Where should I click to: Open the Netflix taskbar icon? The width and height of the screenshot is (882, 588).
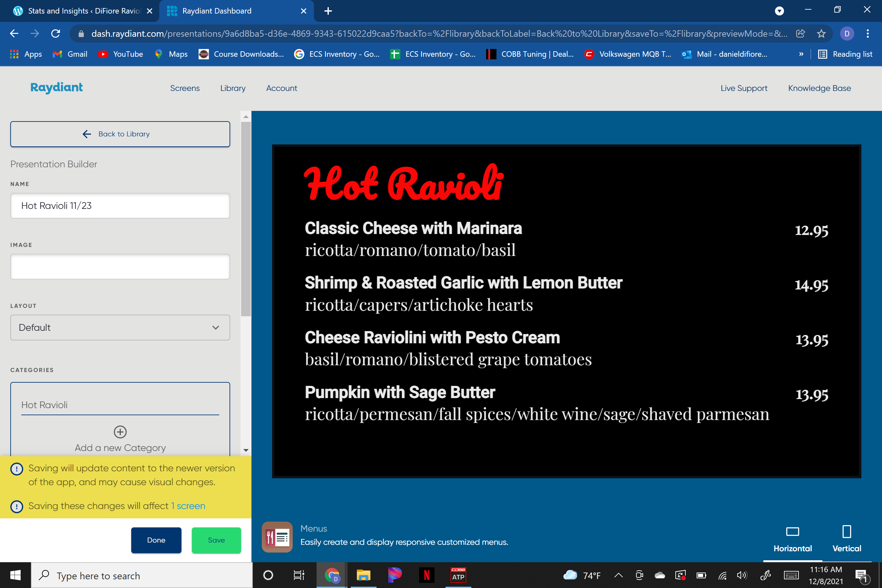(426, 575)
